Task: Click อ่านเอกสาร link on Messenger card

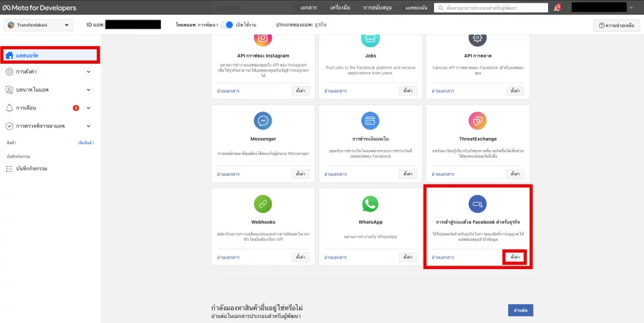Action: (228, 174)
